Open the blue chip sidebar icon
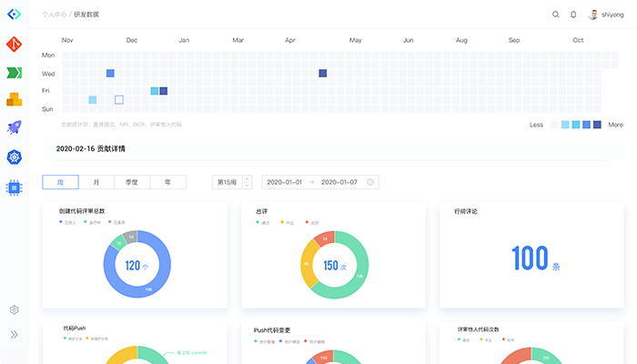Viewport: 637px width, 364px height. tap(15, 187)
